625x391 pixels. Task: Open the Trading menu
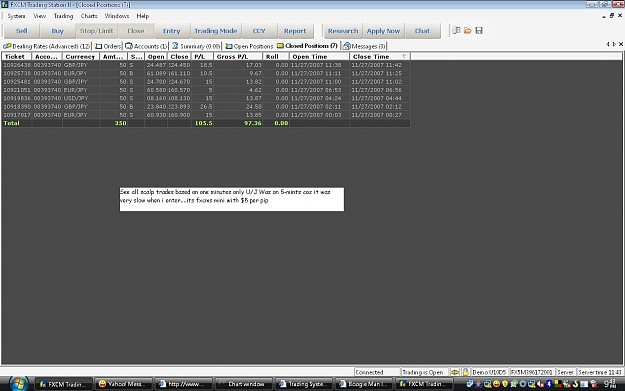click(x=63, y=16)
